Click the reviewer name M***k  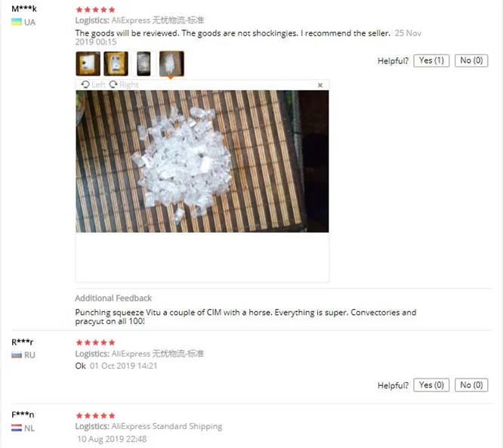[24, 8]
